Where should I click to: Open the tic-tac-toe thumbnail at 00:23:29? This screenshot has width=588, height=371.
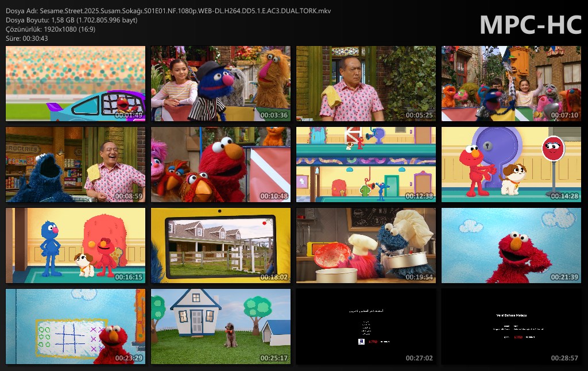[x=75, y=327]
